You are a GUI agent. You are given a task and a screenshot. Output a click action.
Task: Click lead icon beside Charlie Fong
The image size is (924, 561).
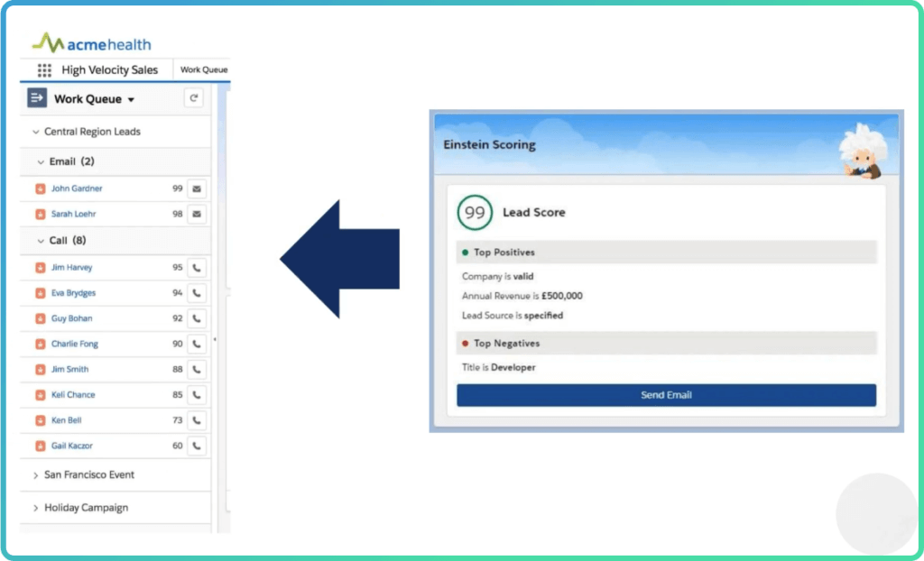coord(40,344)
